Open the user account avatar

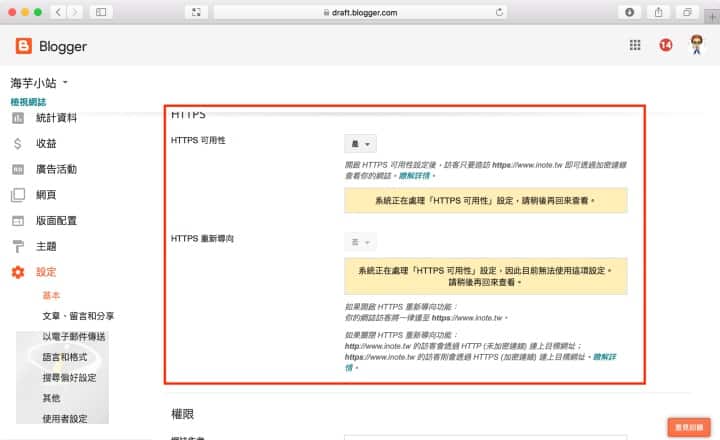(x=697, y=45)
